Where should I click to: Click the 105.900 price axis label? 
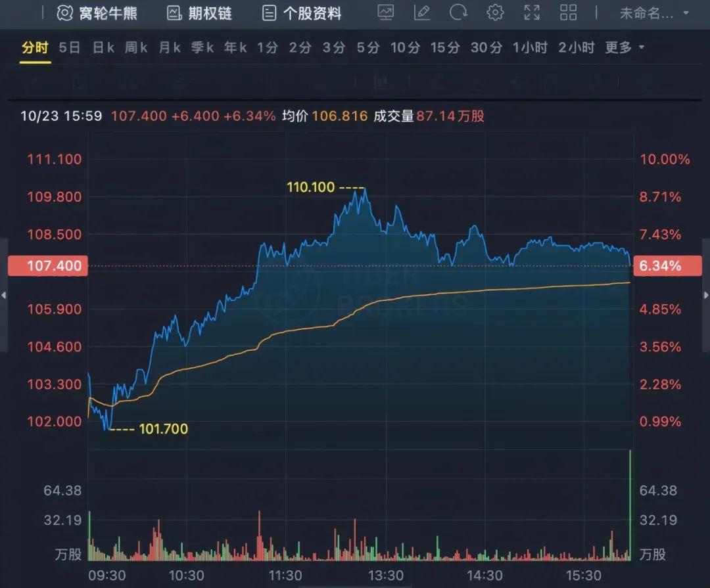(x=55, y=309)
